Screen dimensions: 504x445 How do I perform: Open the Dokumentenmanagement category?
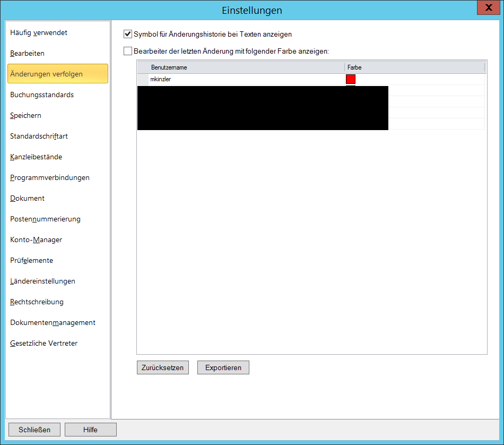pyautogui.click(x=52, y=322)
